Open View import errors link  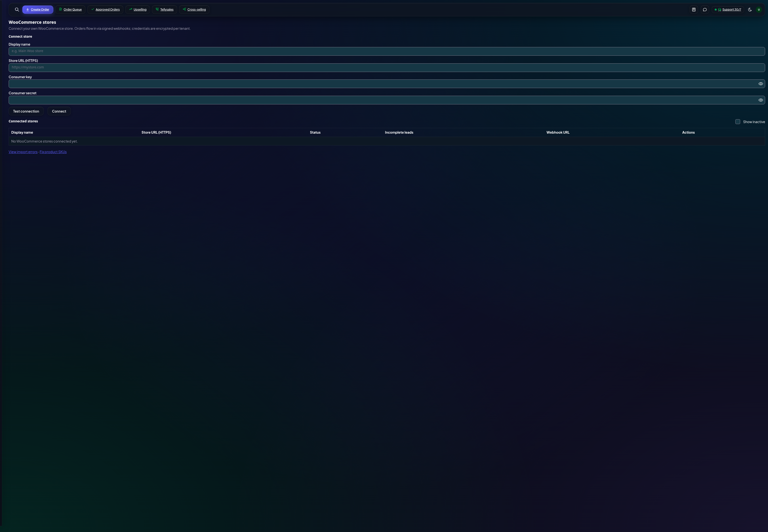point(23,152)
